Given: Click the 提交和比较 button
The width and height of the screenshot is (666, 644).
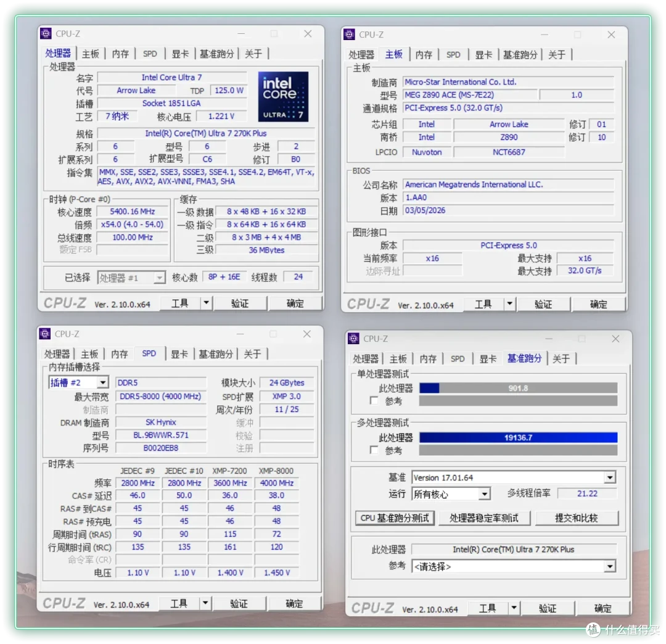Looking at the screenshot, I should tap(577, 518).
